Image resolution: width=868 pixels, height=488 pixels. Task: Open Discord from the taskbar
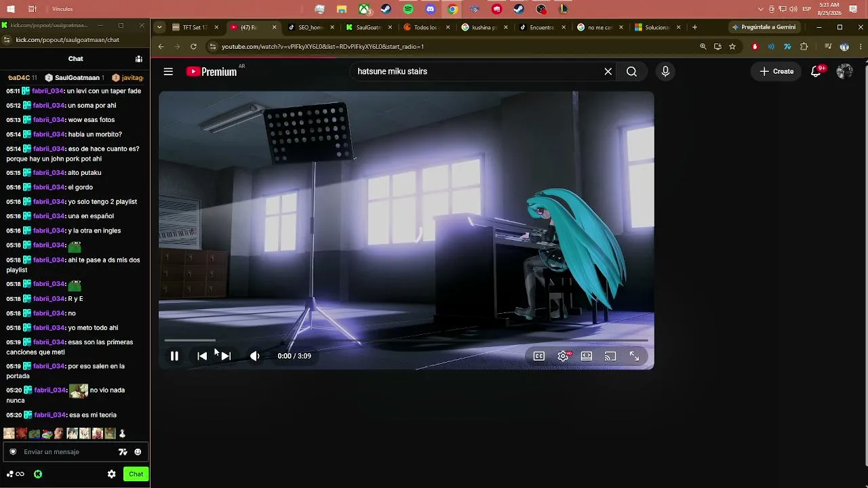[431, 9]
